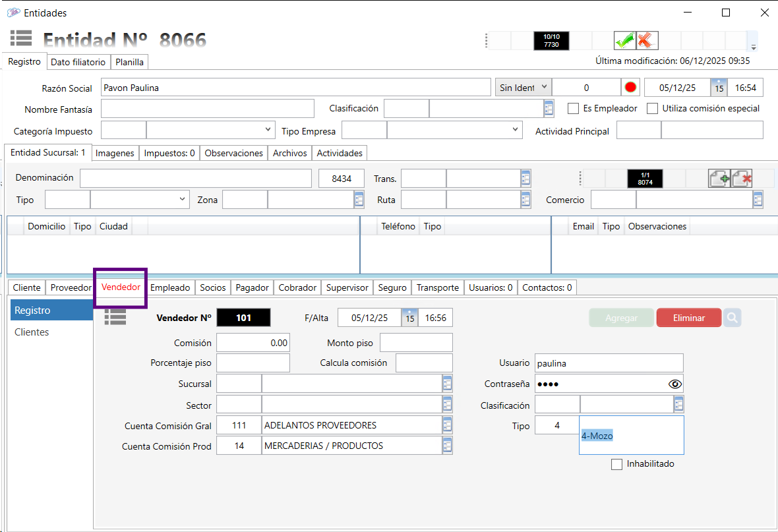Click the green checkmark save icon
The image size is (778, 532).
[x=624, y=40]
